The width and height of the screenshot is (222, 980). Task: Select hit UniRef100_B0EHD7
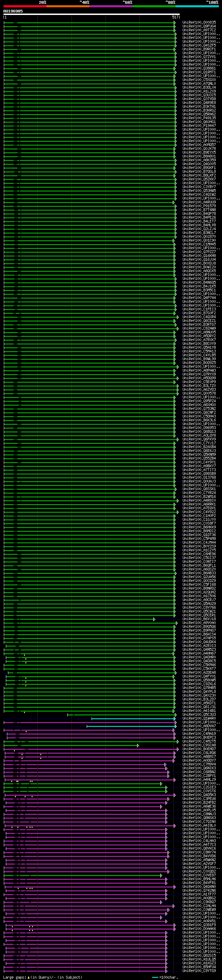(199, 749)
